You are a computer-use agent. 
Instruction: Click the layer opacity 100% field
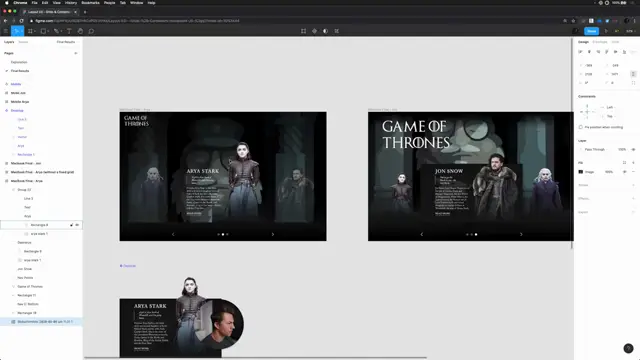(622, 149)
